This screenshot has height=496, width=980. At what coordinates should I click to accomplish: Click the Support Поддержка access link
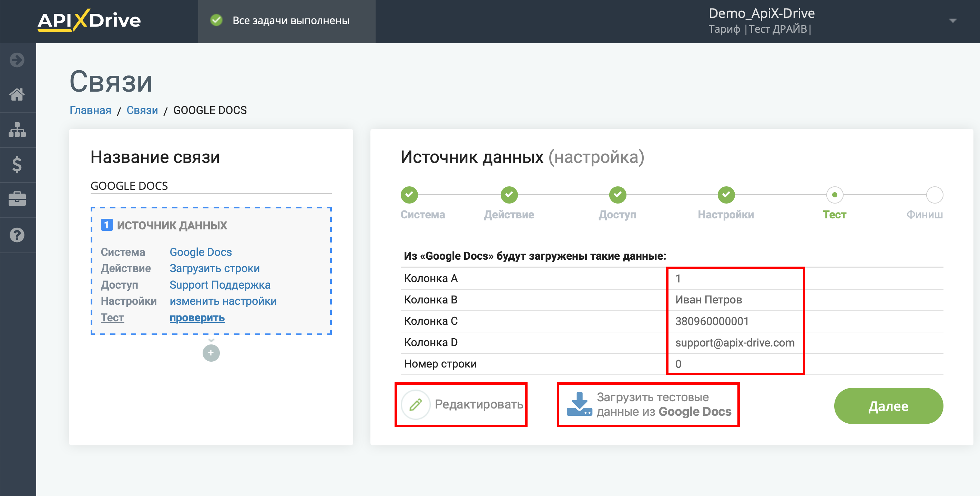220,285
